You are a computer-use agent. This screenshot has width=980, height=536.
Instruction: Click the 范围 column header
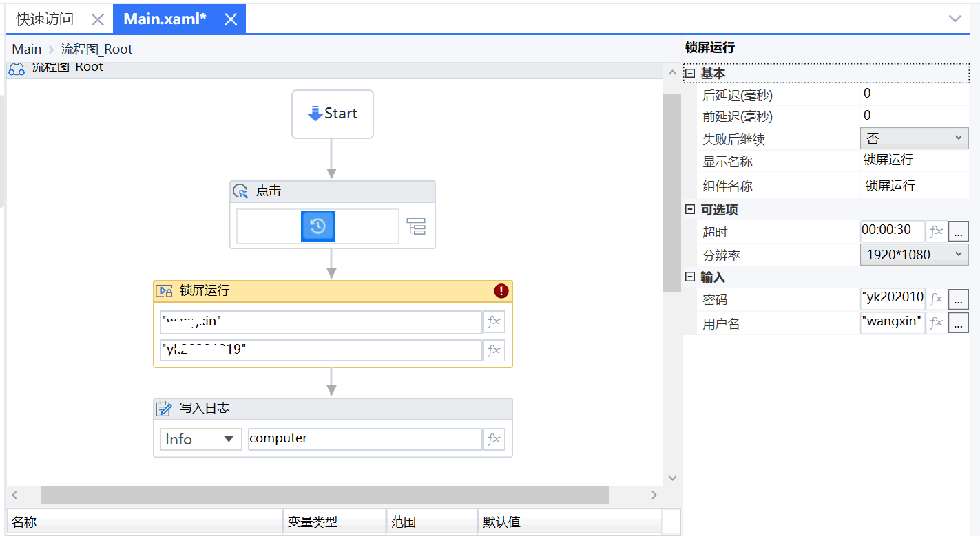click(x=432, y=522)
